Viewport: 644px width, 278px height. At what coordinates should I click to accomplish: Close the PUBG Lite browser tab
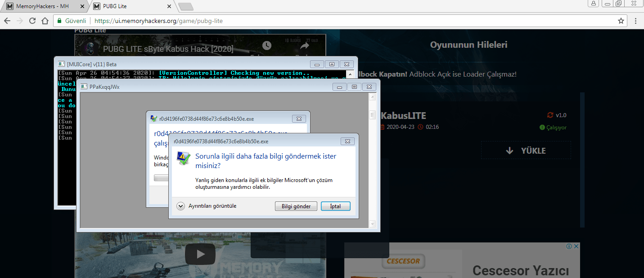169,7
